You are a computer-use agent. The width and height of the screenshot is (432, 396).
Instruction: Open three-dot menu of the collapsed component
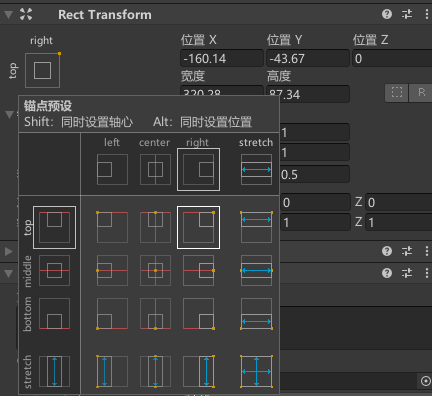point(427,251)
